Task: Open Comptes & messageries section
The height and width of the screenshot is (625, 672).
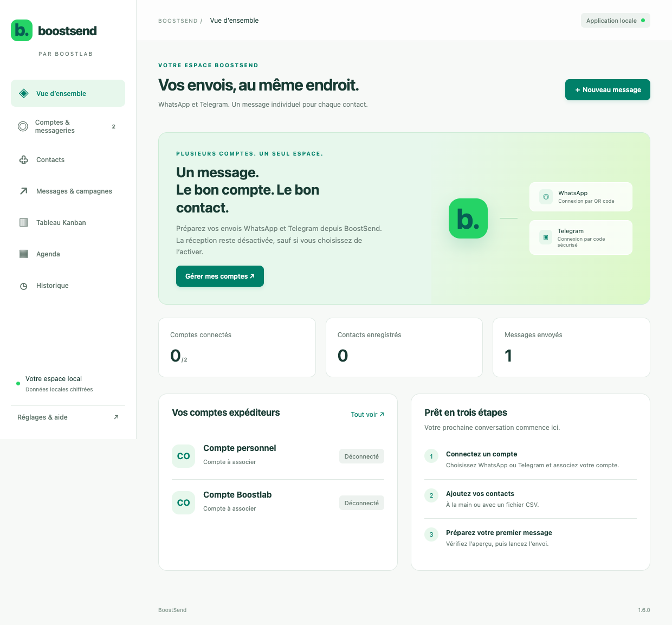Action: coord(68,126)
